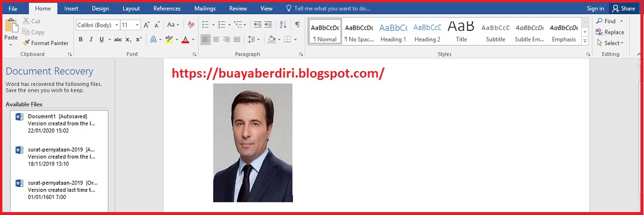
Task: Switch to the Layout tab
Action: 131,8
